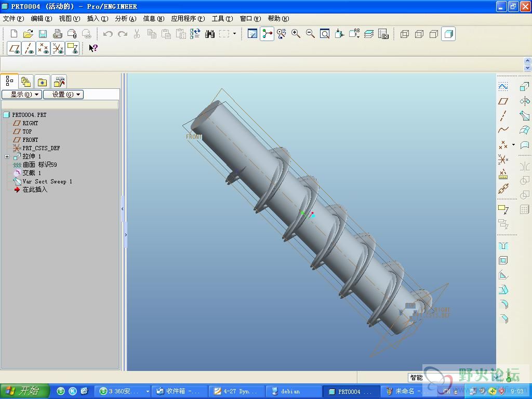532x399 pixels.
Task: Activate the zoom out magnifier
Action: click(310, 34)
